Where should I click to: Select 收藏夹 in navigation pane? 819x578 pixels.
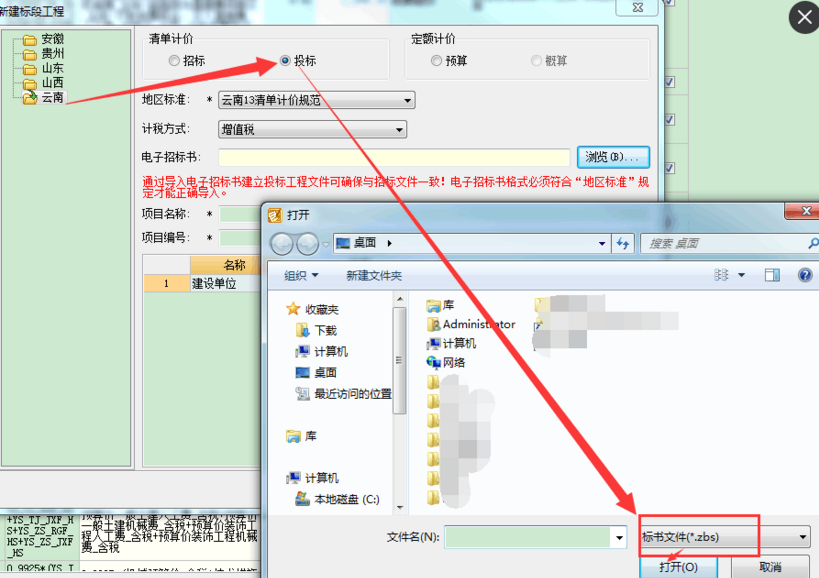(312, 310)
